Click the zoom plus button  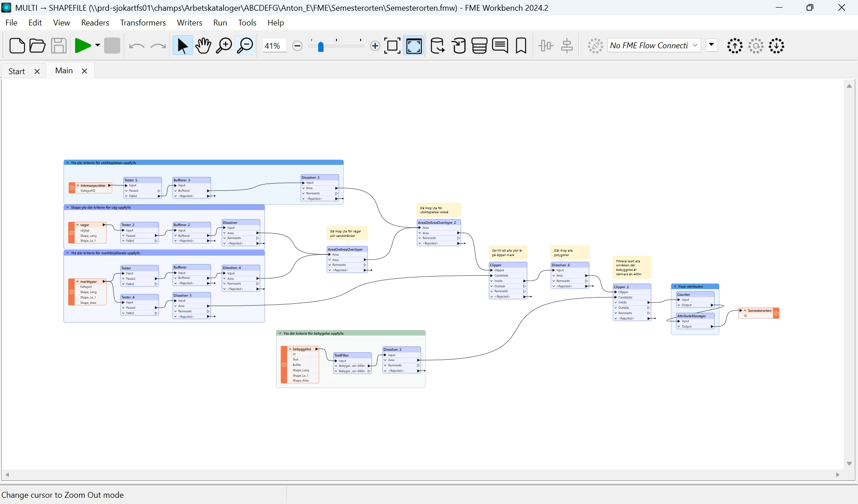click(x=375, y=46)
